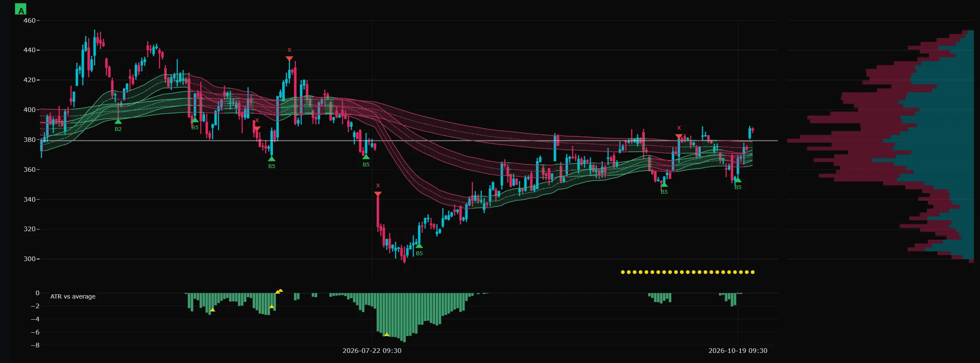Select the lowest B5 buy marker near 300
Screen dimensions: 980x363
(419, 246)
